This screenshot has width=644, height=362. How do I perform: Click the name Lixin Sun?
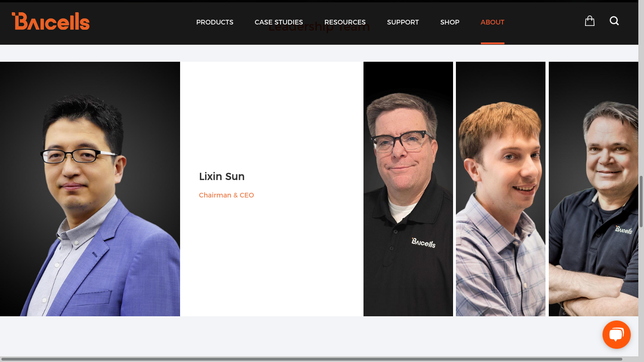point(222,177)
